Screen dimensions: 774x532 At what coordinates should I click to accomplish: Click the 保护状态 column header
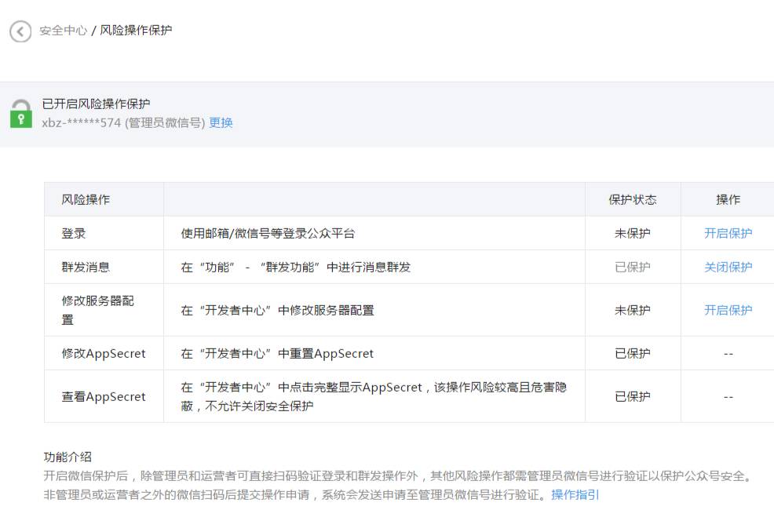click(x=633, y=200)
